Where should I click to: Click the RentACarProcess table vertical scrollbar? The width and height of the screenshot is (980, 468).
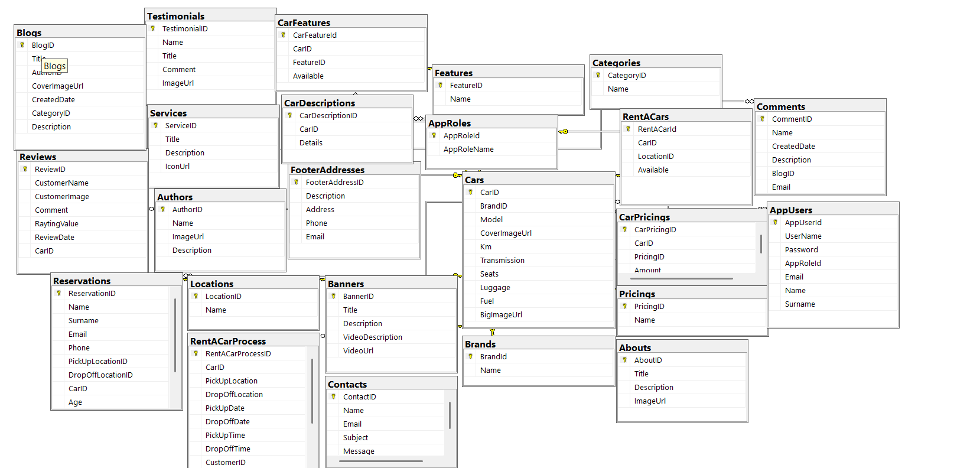coord(312,390)
